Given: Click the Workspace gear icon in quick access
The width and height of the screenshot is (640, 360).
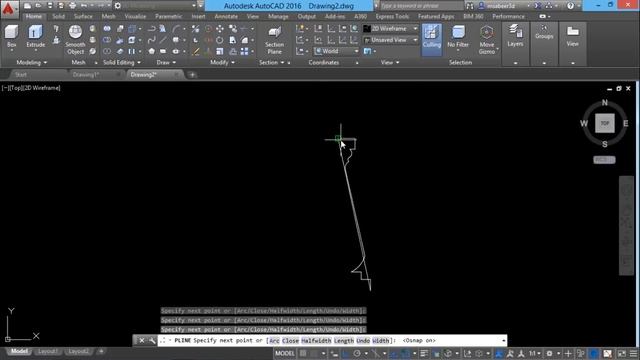Looking at the screenshot, I should 118,6.
